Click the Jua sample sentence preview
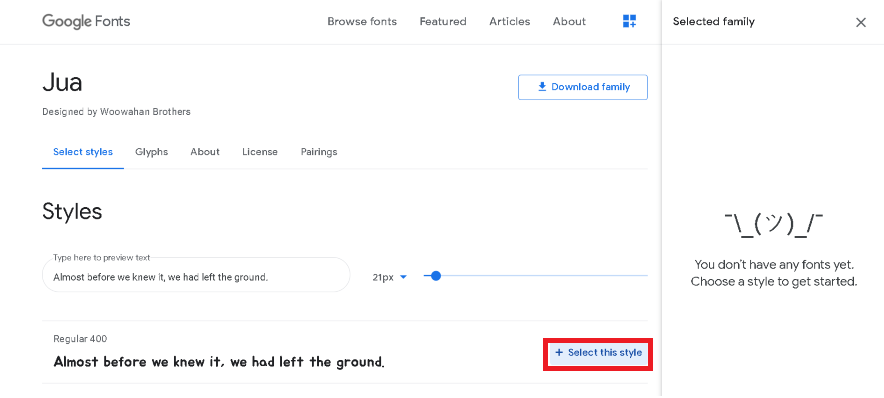Screen dimensions: 884x398 [219, 362]
